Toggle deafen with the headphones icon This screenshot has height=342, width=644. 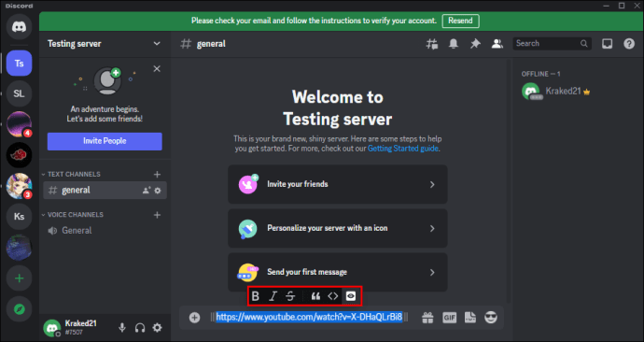coord(140,328)
